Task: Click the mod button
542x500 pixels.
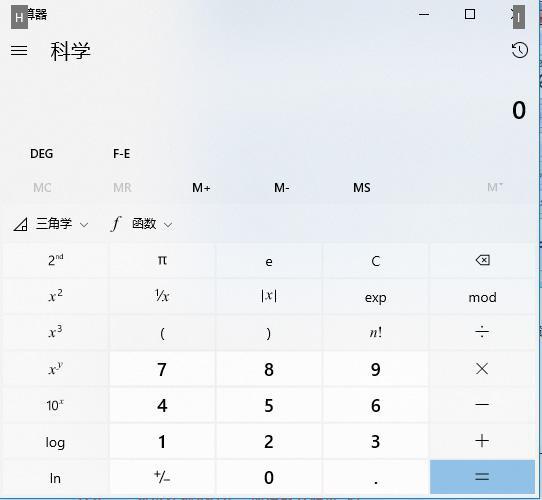Action: click(x=482, y=297)
